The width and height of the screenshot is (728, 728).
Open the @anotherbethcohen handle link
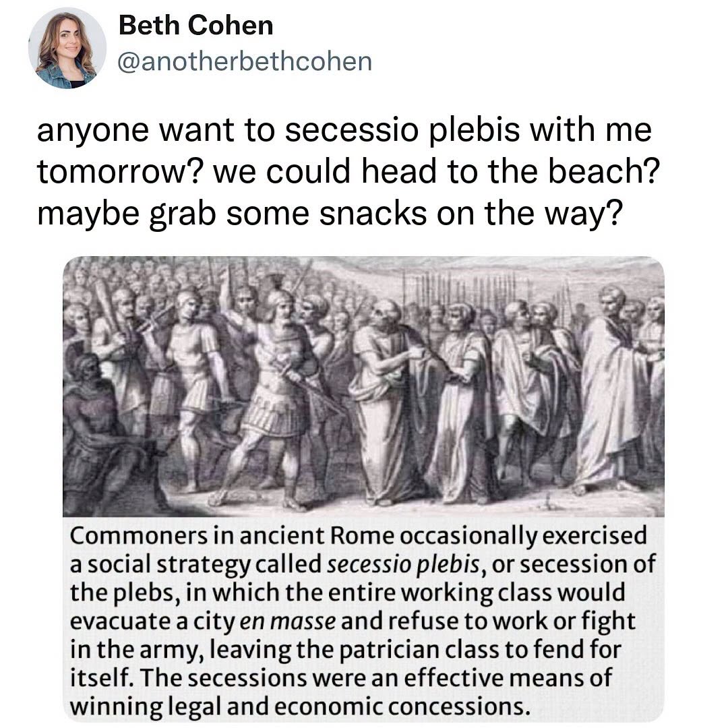(245, 62)
